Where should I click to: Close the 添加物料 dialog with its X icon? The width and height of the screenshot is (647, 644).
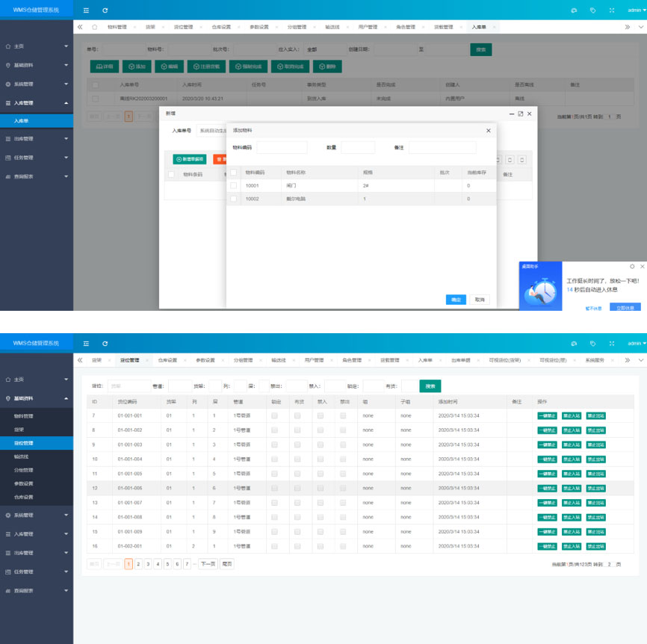click(x=489, y=131)
